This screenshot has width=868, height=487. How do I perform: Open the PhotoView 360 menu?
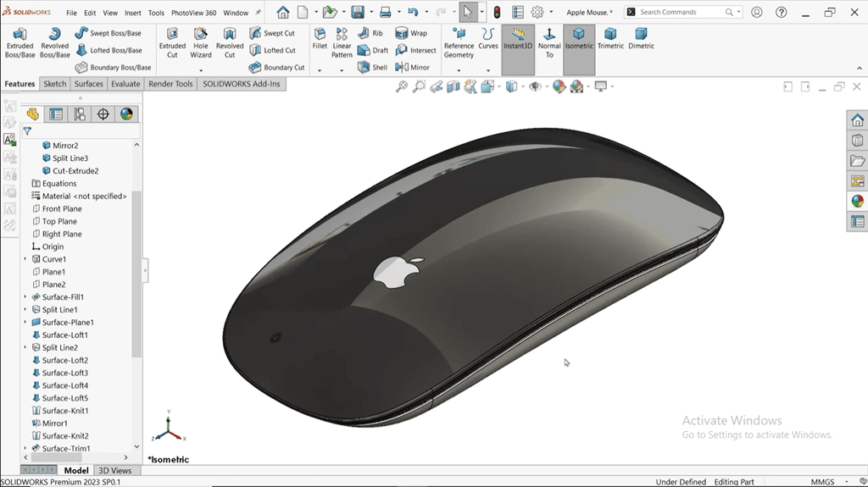(194, 13)
